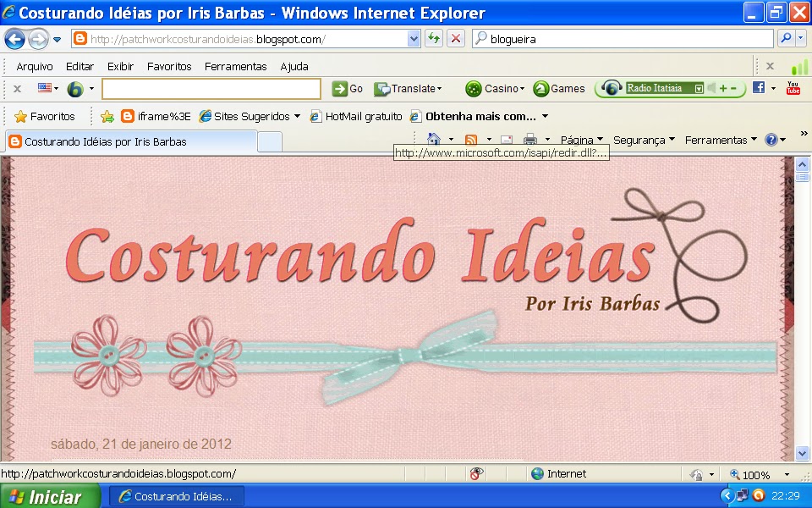
Task: Open the Exibir menu
Action: 120,66
